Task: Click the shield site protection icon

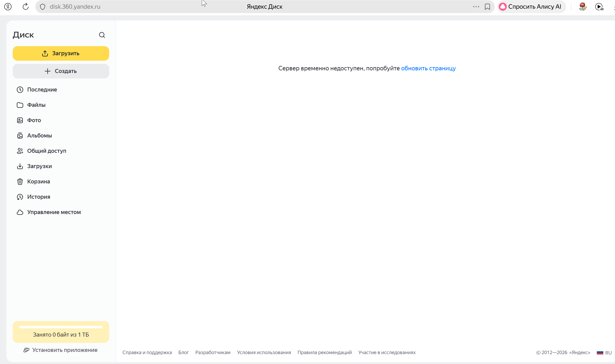Action: [43, 7]
